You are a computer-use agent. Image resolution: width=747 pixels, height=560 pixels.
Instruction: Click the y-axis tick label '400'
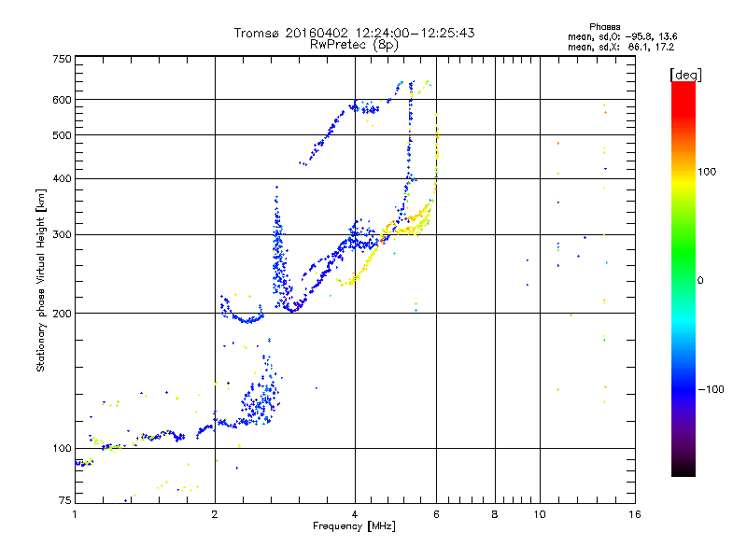[62, 178]
